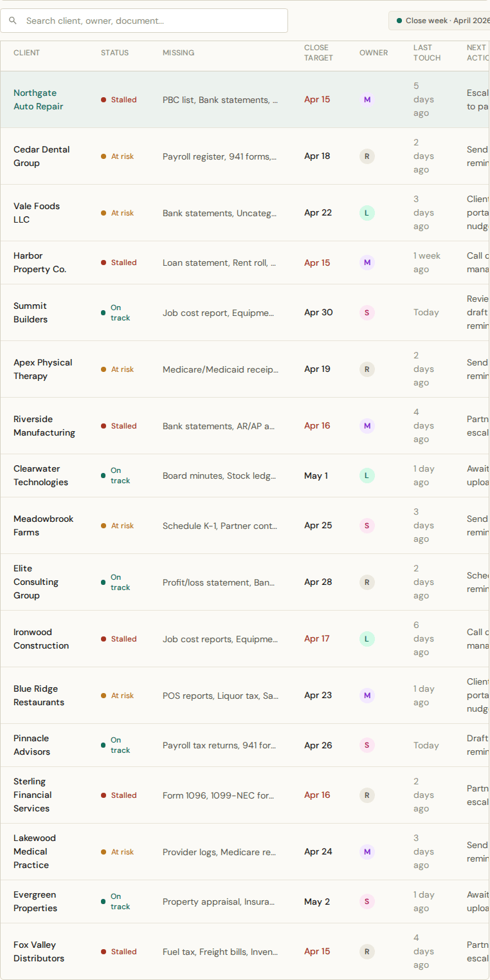Click Evergreen Properties' owner avatar S
The image size is (490, 980).
click(367, 902)
